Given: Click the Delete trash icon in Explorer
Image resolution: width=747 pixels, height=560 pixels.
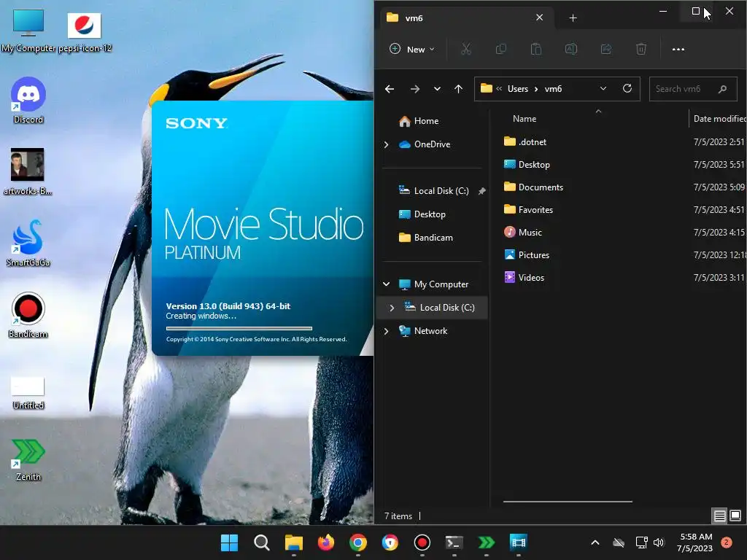Looking at the screenshot, I should click(640, 49).
